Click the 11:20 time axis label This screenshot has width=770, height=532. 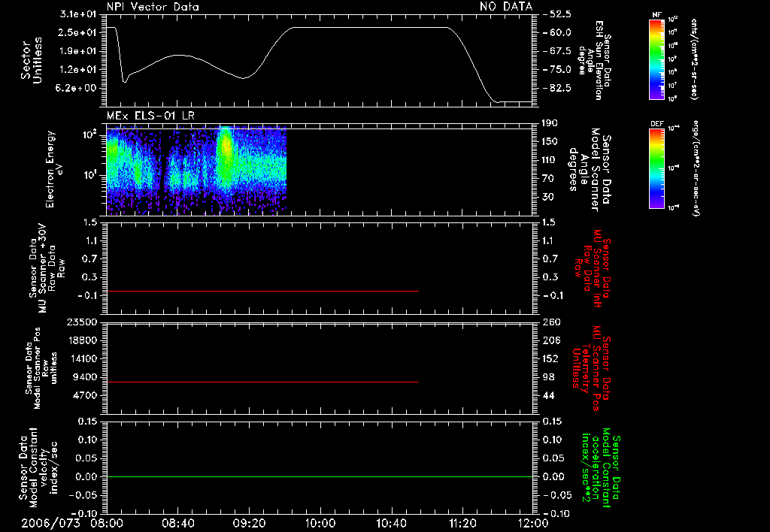pos(462,523)
